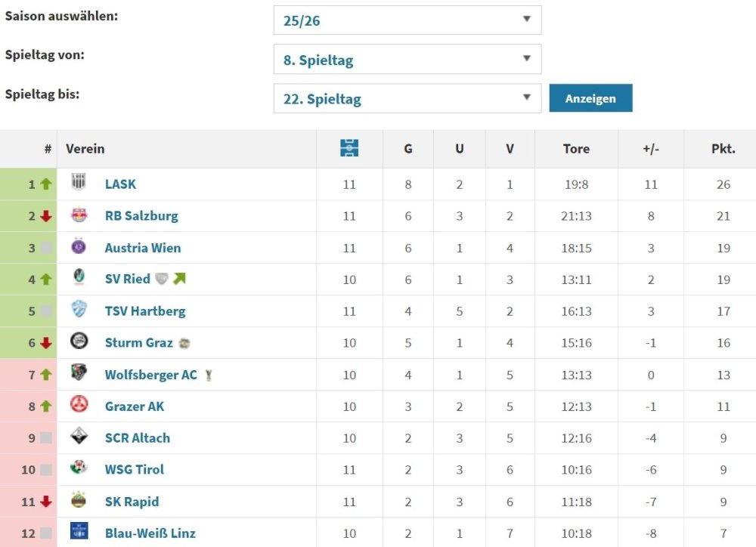756x547 pixels.
Task: Click the Verein column header
Action: coord(85,149)
